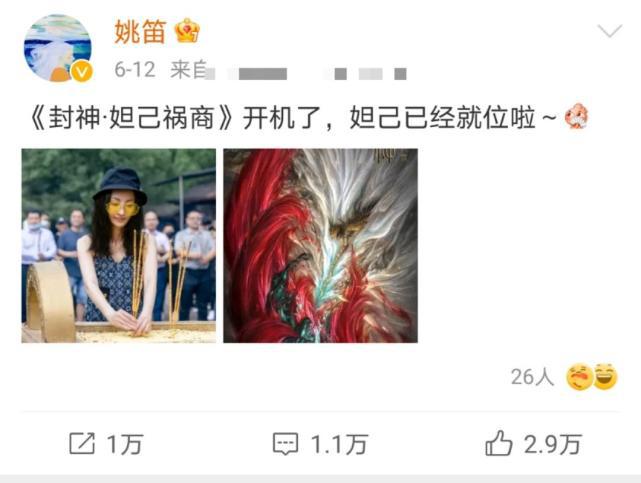
Task: Open comments via the speech bubble icon
Action: (x=285, y=444)
